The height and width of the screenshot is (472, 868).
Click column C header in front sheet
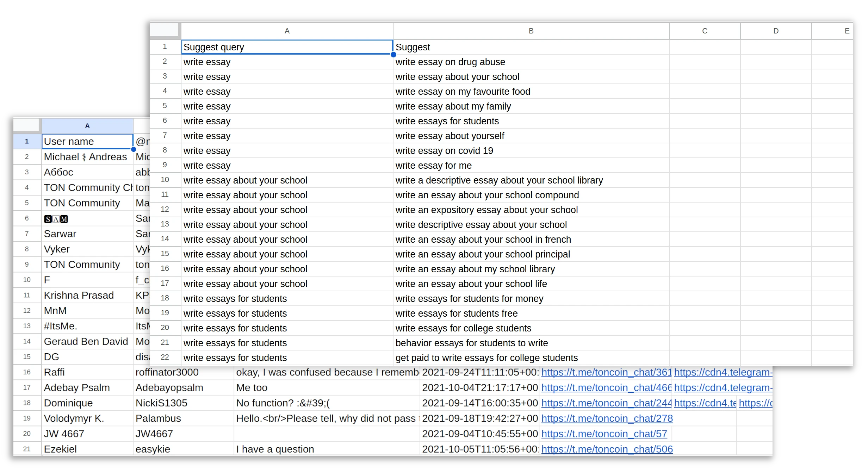point(705,31)
